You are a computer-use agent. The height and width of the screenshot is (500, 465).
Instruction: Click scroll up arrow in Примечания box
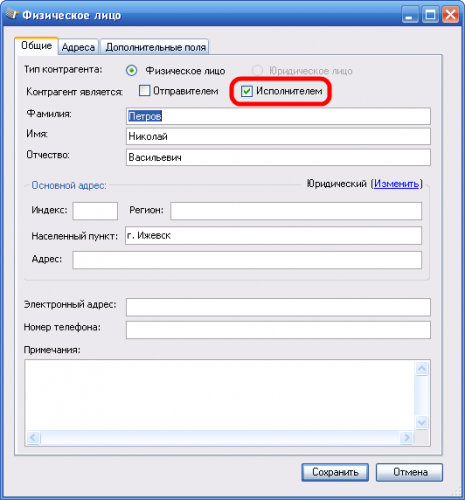(x=422, y=368)
